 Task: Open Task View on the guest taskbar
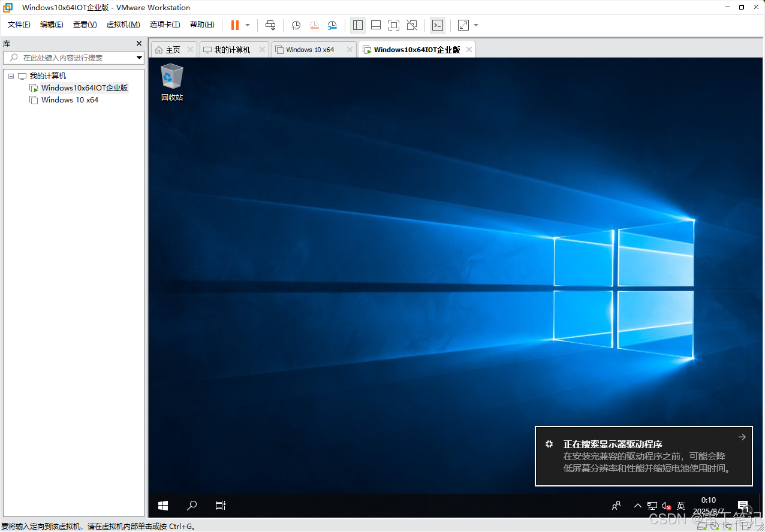click(x=221, y=506)
